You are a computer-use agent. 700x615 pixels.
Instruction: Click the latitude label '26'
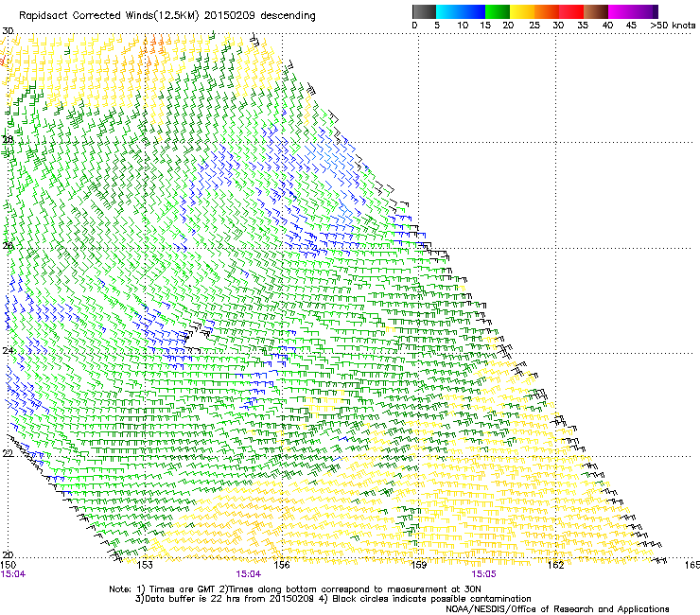click(8, 246)
